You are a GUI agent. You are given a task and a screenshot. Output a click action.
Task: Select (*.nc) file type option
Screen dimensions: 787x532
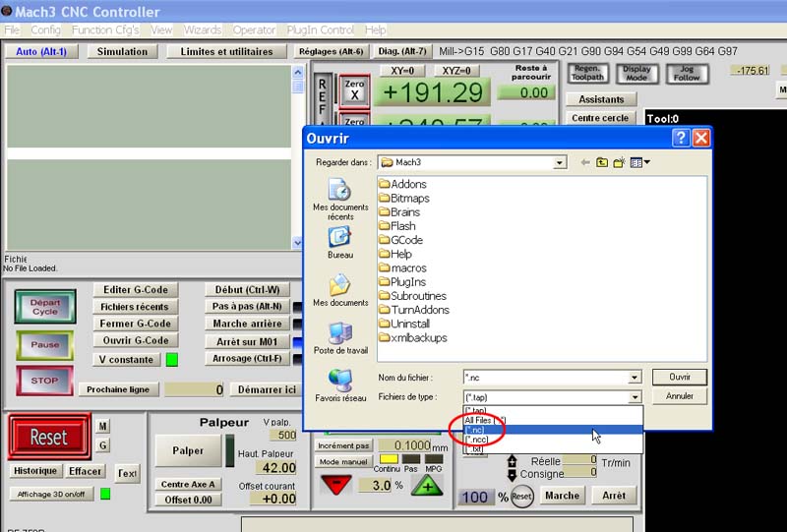point(553,430)
